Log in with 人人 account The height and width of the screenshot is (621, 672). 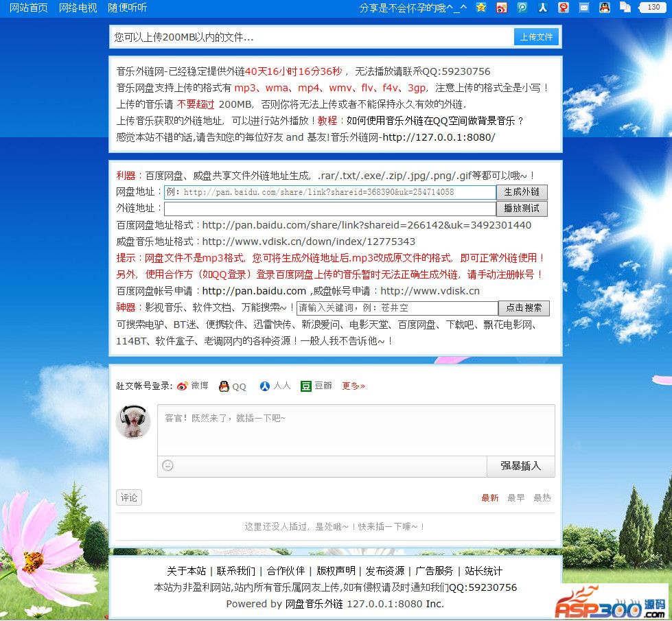point(275,386)
